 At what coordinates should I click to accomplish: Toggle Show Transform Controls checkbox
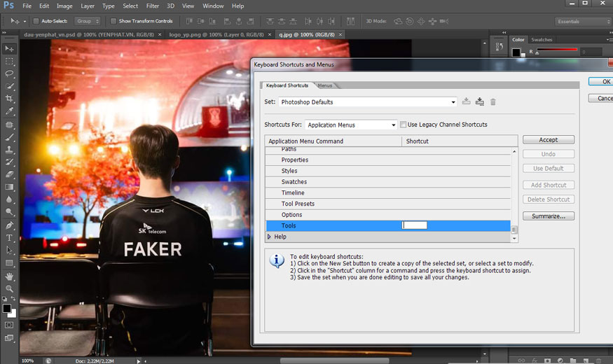click(x=113, y=21)
